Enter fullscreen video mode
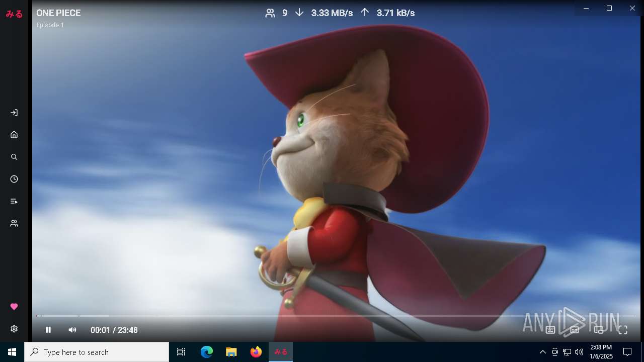 point(623,330)
